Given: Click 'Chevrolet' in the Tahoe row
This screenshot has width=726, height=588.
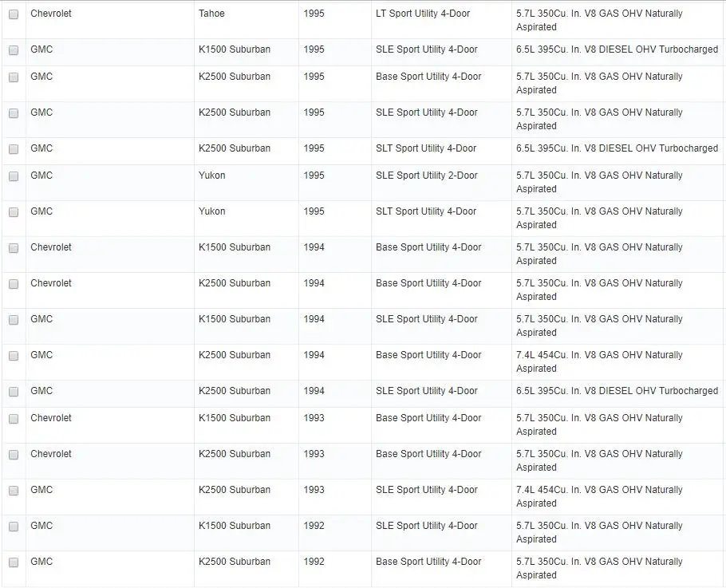Looking at the screenshot, I should pyautogui.click(x=51, y=14).
